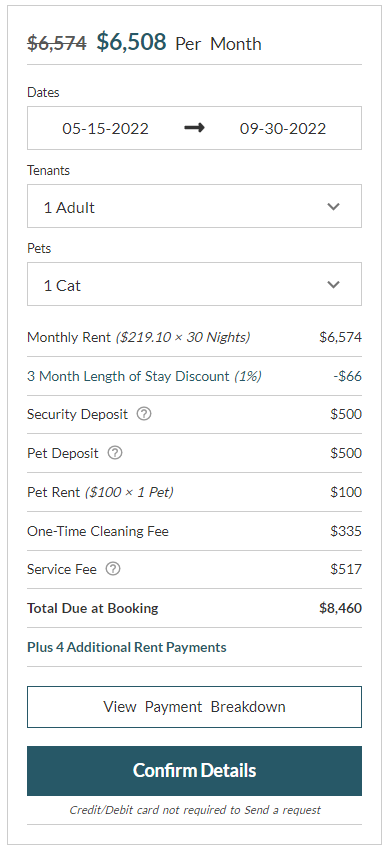This screenshot has height=847, width=392.
Task: Click 3 Month Length of Stay Discount
Action: [144, 376]
